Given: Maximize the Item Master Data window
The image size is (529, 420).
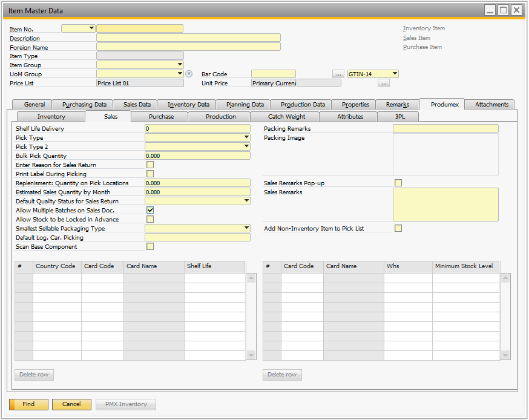Looking at the screenshot, I should coord(503,10).
